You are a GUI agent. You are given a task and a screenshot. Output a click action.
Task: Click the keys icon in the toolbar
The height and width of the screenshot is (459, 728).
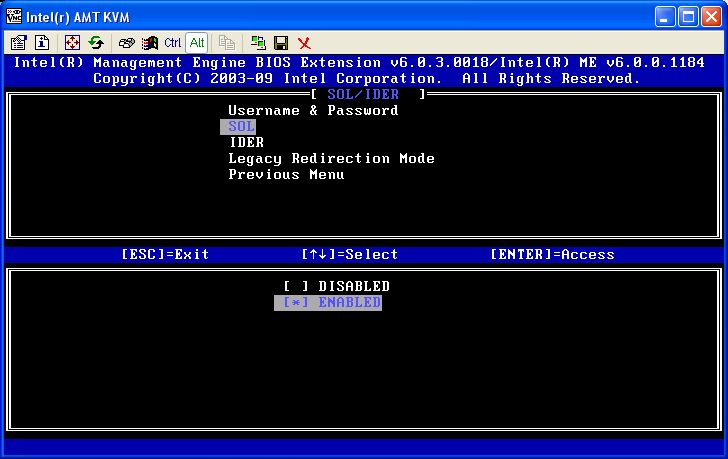tap(127, 43)
